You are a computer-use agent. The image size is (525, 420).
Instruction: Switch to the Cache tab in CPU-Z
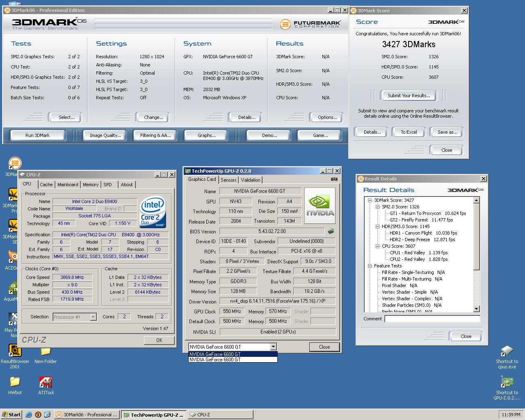46,185
